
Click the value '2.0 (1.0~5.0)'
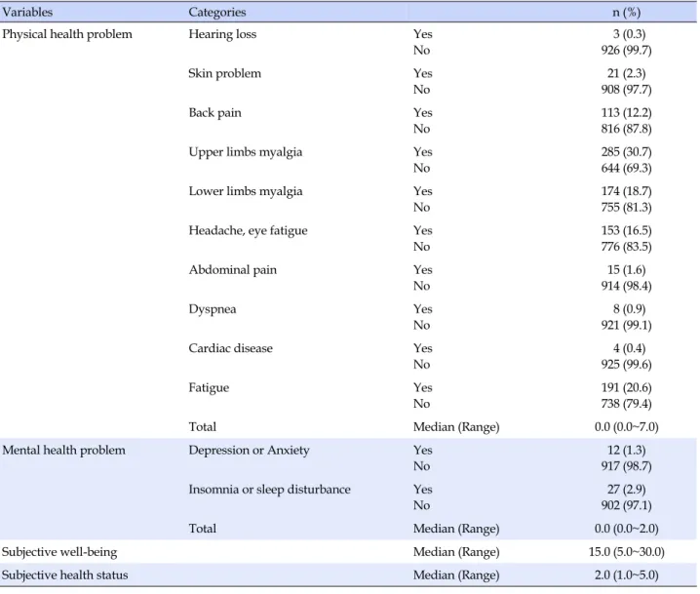click(626, 575)
